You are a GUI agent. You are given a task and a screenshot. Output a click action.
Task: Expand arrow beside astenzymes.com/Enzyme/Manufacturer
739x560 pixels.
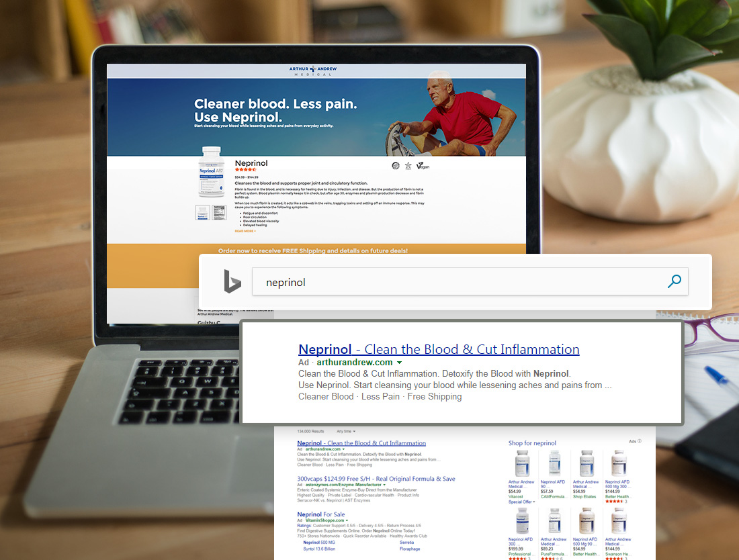[384, 485]
